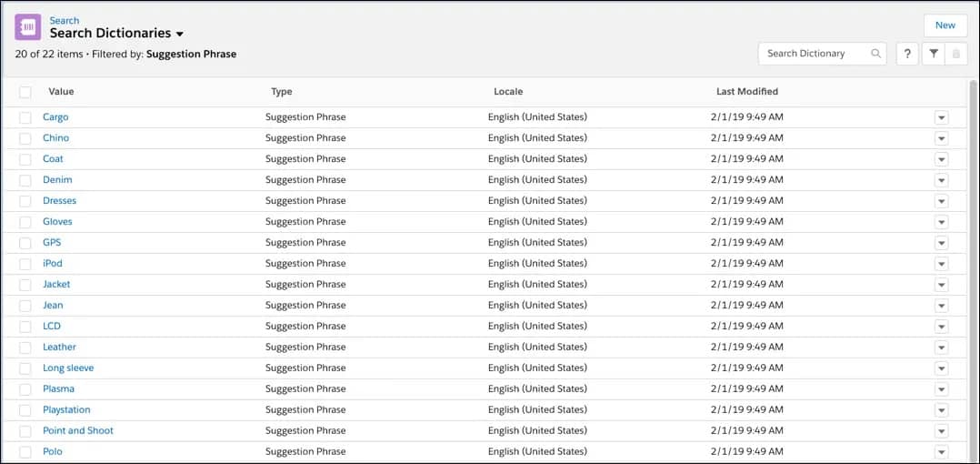Image resolution: width=980 pixels, height=464 pixels.
Task: Tick the Point and Shoot row checkbox
Action: [x=25, y=431]
